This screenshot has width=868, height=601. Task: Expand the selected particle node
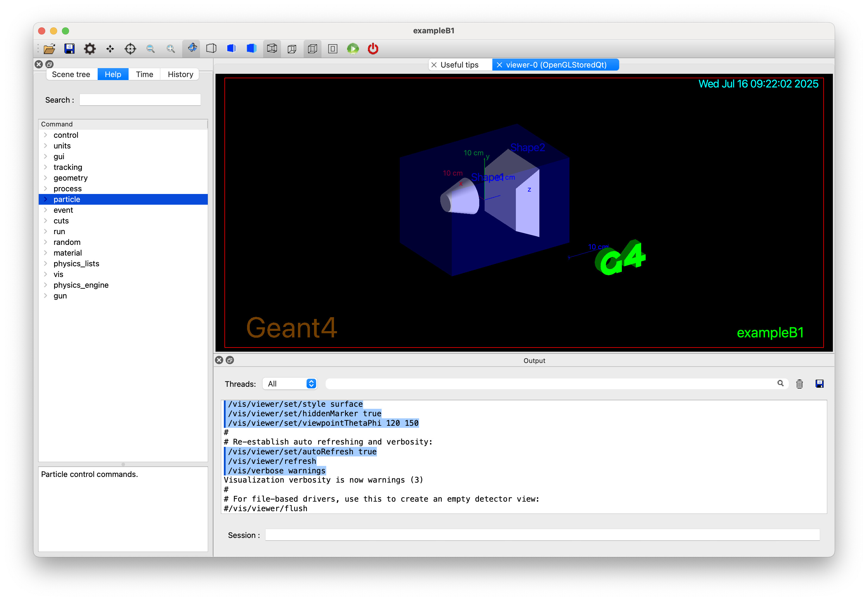pos(46,199)
